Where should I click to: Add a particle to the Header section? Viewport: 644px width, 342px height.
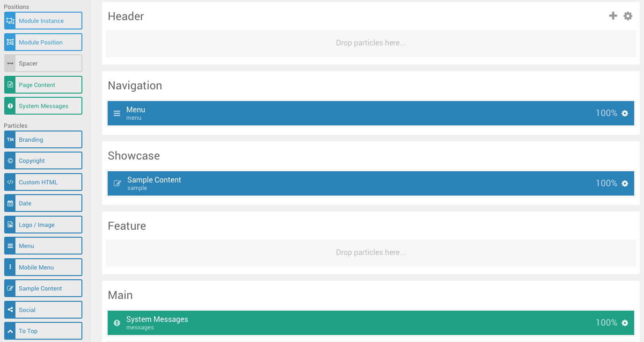click(613, 15)
